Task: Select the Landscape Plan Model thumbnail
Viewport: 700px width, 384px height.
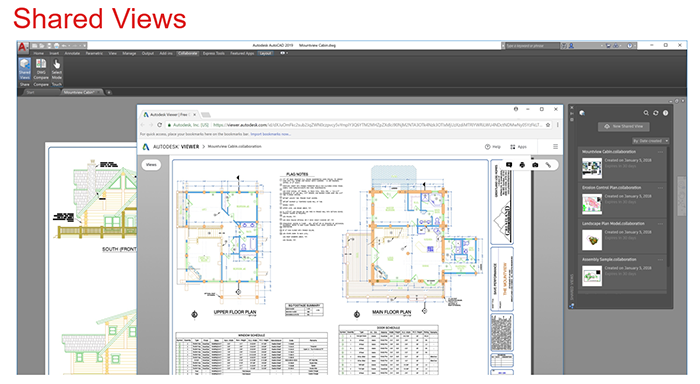Action: pos(592,240)
